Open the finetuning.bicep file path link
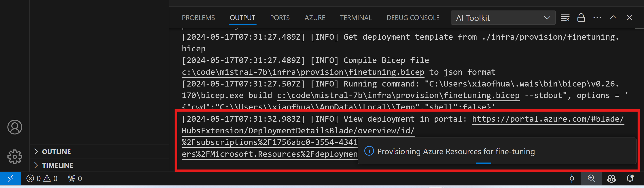The height and width of the screenshot is (188, 644). 303,72
